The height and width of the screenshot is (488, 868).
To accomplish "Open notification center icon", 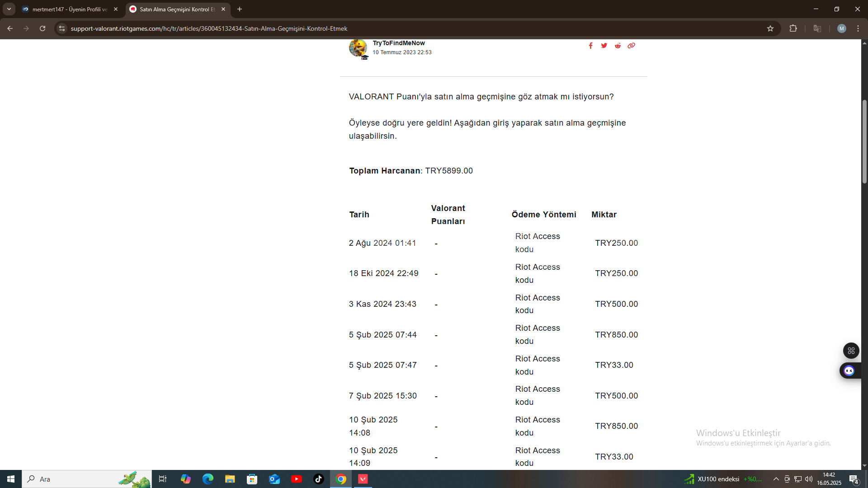I will tap(854, 479).
